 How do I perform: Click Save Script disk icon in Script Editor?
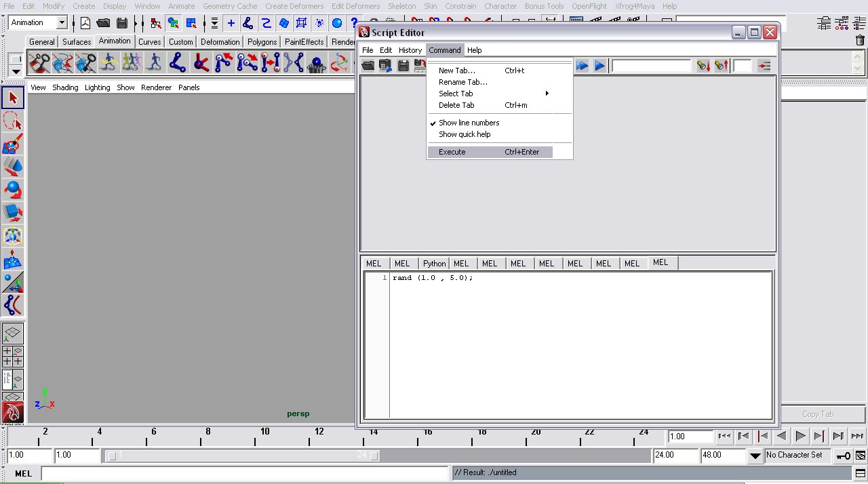pyautogui.click(x=403, y=66)
